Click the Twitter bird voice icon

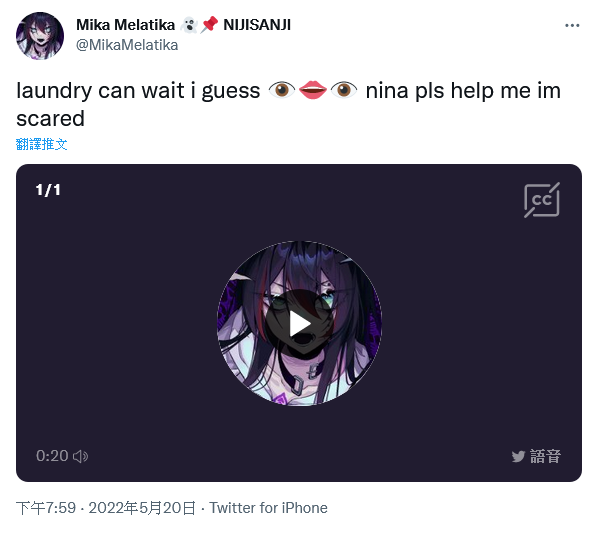tap(518, 456)
